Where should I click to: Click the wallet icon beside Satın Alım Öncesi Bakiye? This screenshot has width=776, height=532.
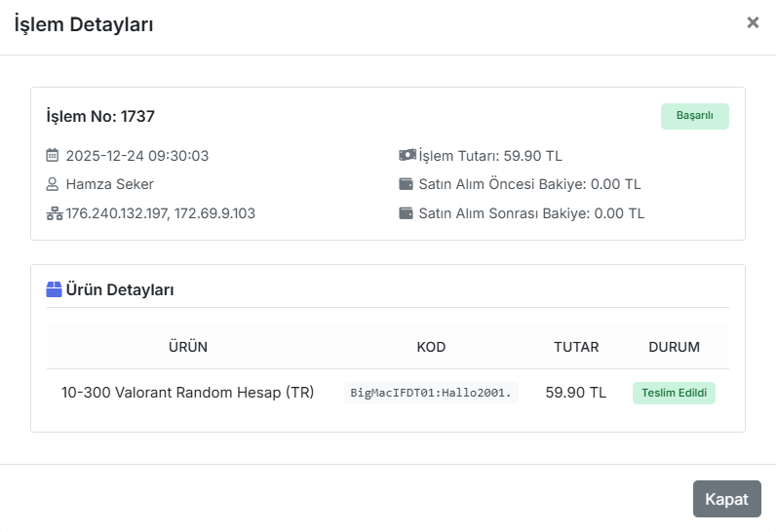pos(406,184)
